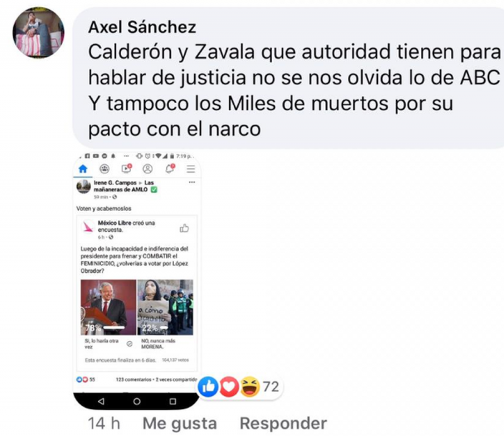Open the hamburger menu icon
The image size is (504, 436).
point(191,169)
